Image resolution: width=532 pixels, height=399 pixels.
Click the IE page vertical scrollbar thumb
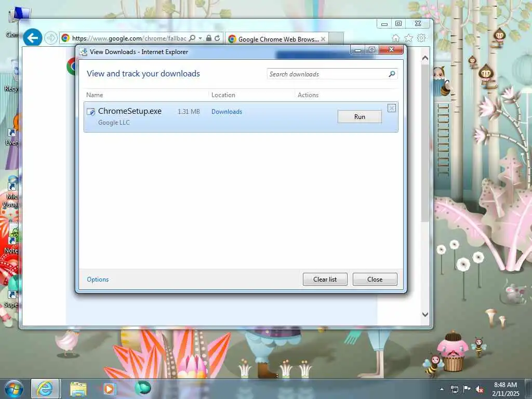(425, 142)
